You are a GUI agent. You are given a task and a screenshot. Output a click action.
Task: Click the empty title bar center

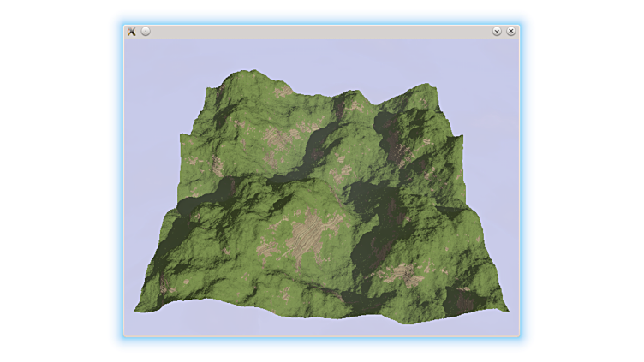pos(321,32)
